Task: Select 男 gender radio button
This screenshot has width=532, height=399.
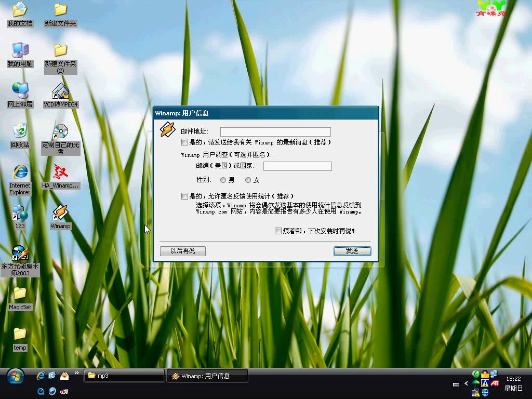Action: coord(223,180)
